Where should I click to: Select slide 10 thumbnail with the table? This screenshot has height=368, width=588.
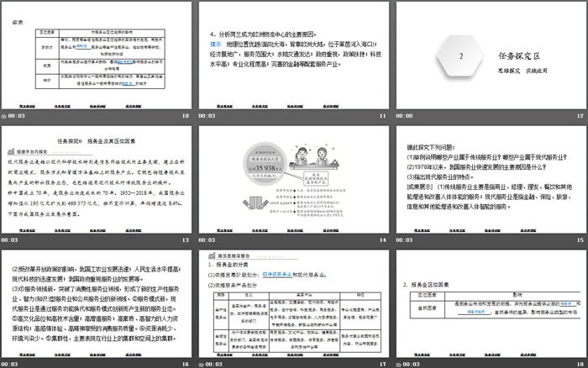click(x=97, y=55)
